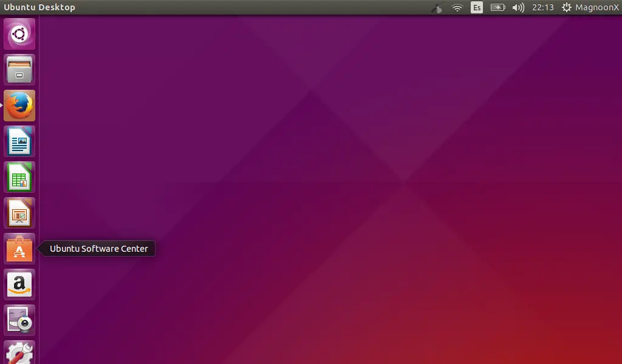Viewport: 622px width, 364px height.
Task: Launch LibreOffice Impress presentation
Action: (x=19, y=213)
